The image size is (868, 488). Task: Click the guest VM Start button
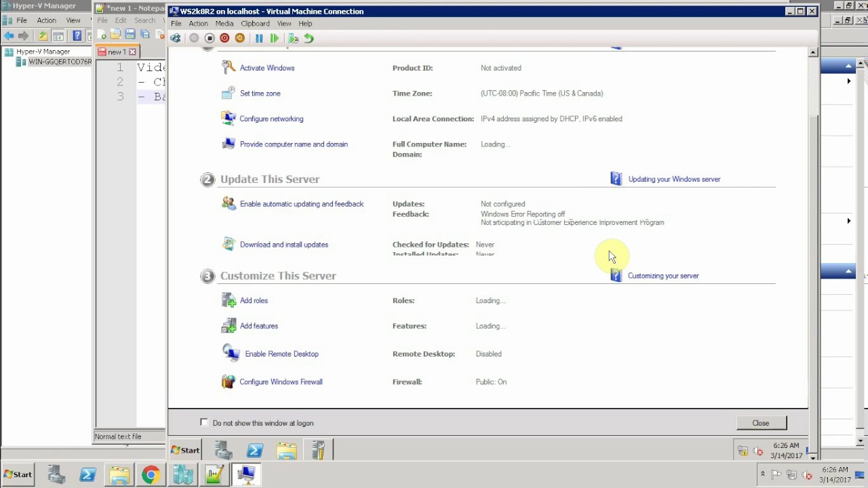click(x=185, y=450)
